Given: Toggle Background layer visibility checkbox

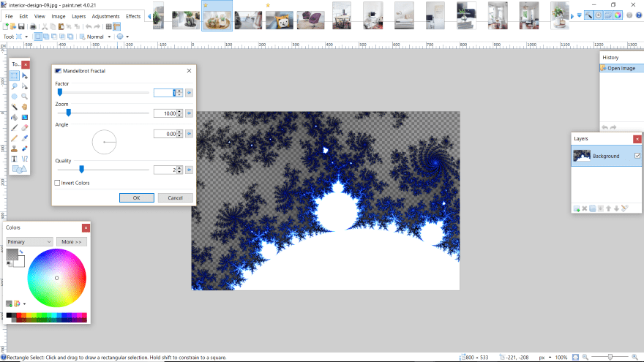Looking at the screenshot, I should pos(637,156).
